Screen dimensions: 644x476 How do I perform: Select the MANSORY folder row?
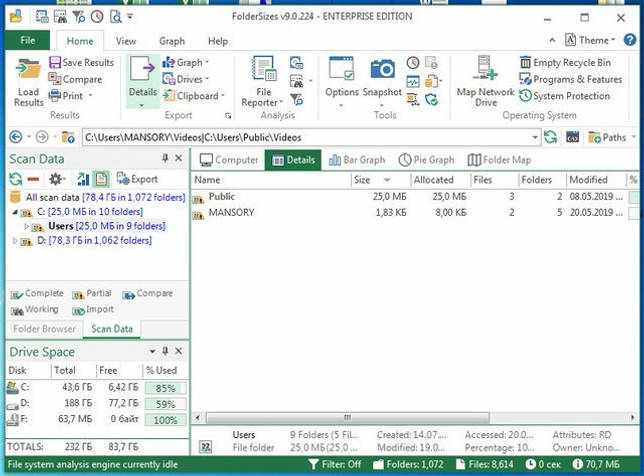point(415,213)
